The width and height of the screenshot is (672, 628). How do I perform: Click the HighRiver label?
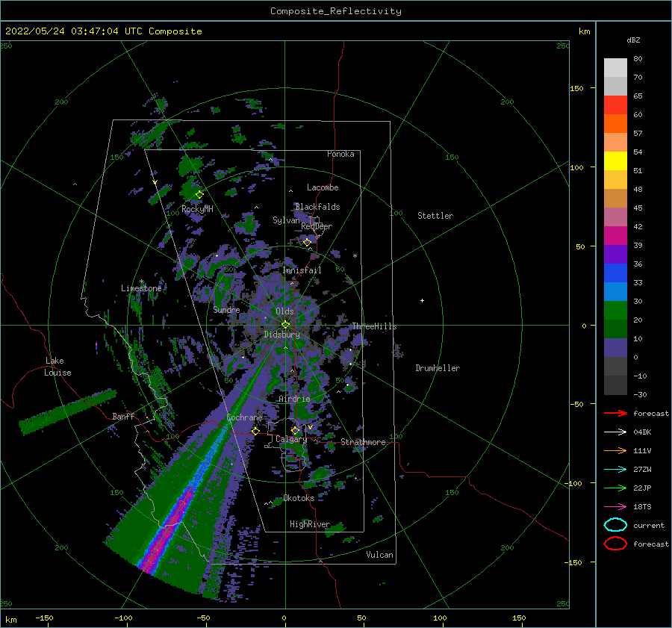pos(310,524)
